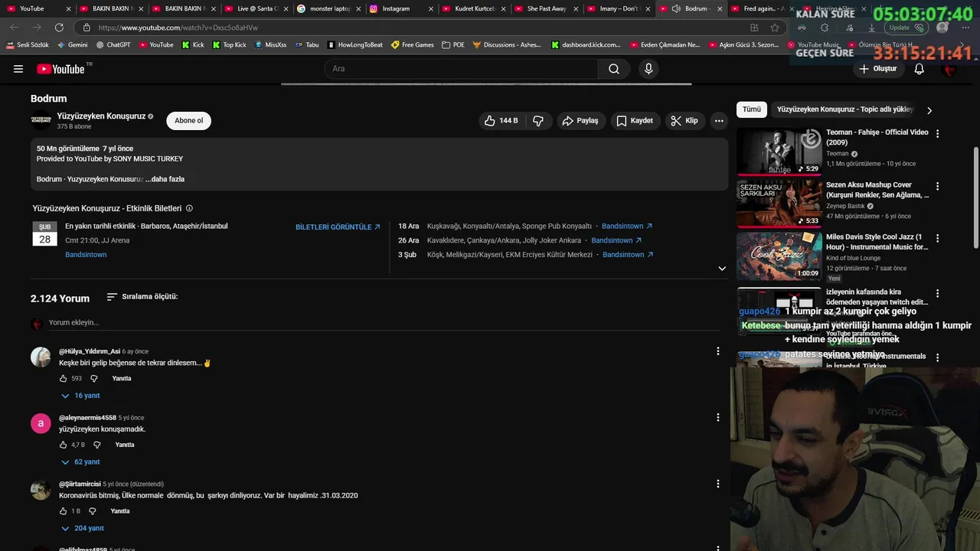Like Hülya_Yıldırım_Asi's comment
The width and height of the screenshot is (980, 551).
pos(64,379)
